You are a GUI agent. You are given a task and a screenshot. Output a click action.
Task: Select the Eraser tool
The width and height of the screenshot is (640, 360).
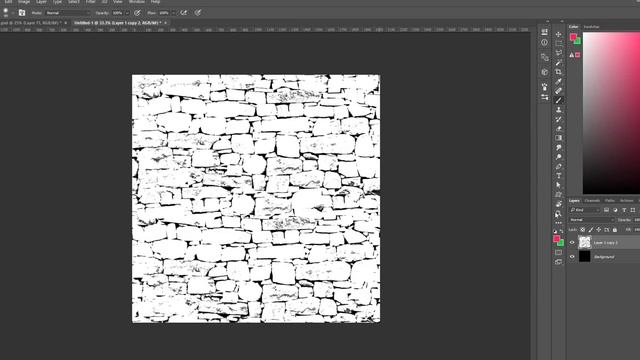point(558,128)
